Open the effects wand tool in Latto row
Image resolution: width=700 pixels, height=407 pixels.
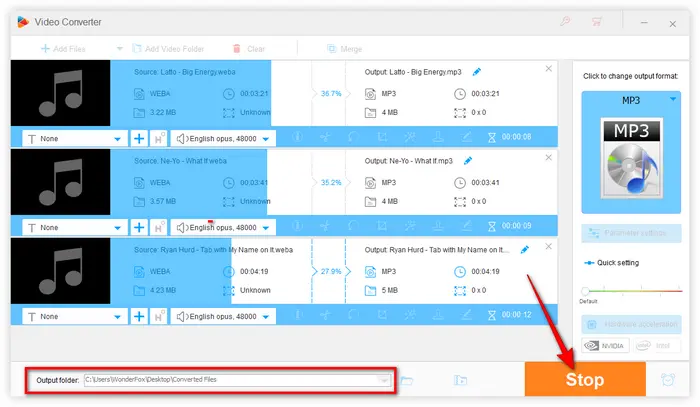tap(410, 137)
